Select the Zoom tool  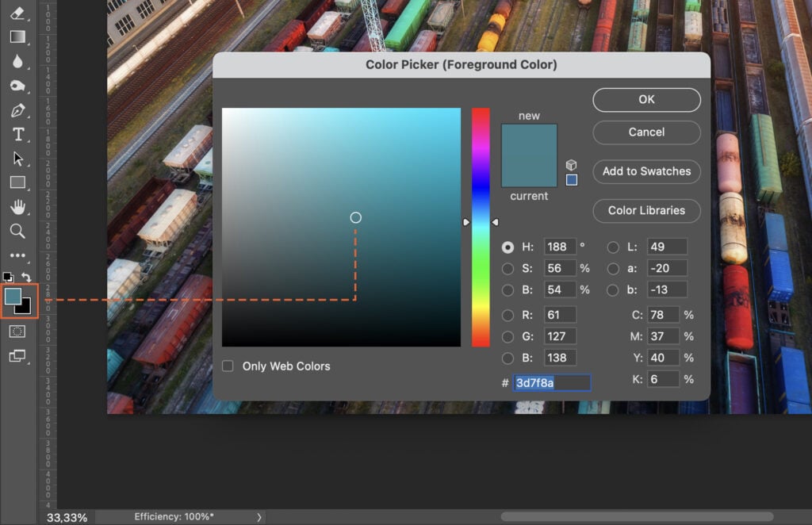pyautogui.click(x=17, y=231)
